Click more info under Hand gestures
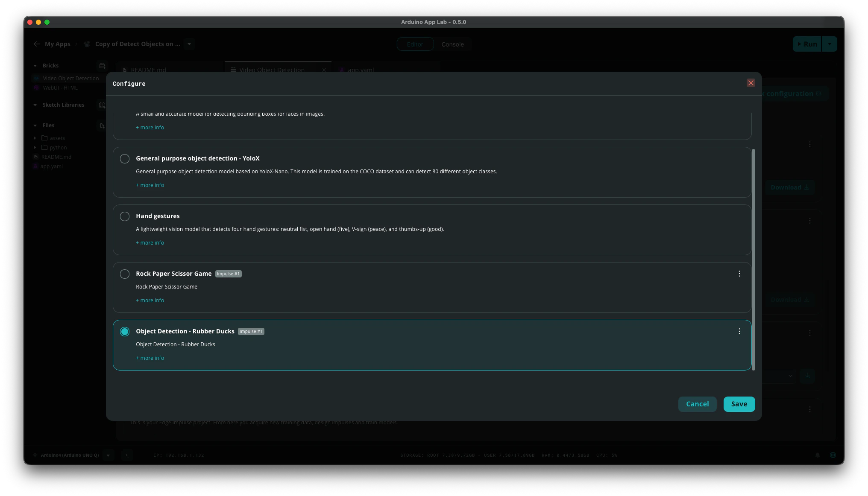868x496 pixels. coord(150,243)
